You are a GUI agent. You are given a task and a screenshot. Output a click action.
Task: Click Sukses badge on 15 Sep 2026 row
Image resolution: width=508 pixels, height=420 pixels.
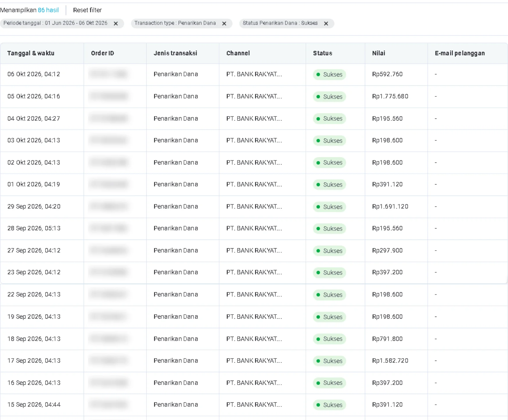point(329,405)
